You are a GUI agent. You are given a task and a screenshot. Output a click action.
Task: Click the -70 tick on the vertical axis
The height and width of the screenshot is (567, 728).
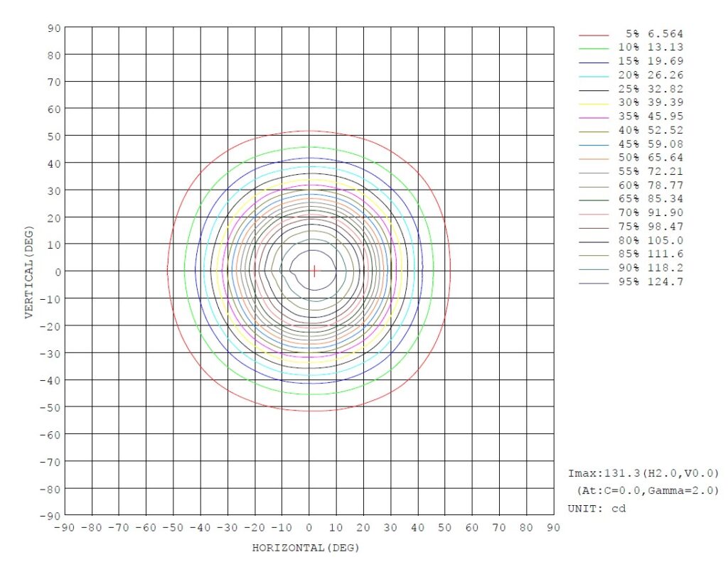pos(50,462)
